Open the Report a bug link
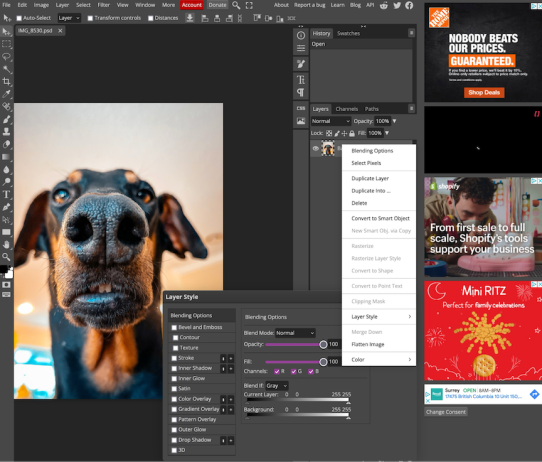 pos(309,5)
